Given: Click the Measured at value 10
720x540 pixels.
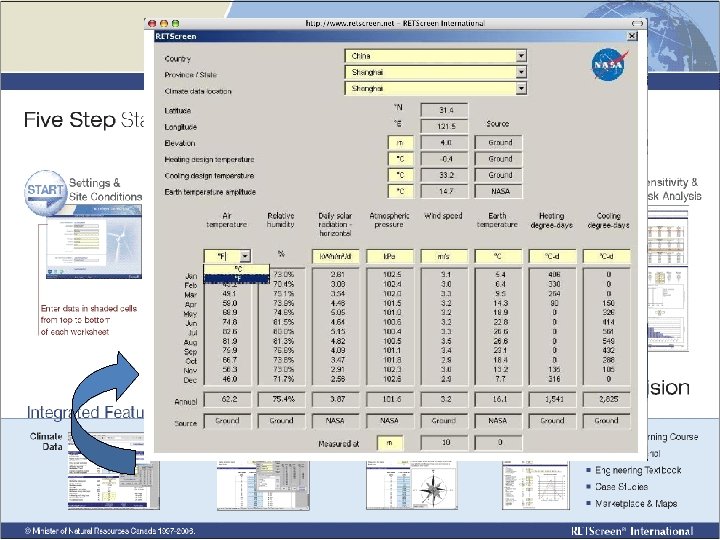Looking at the screenshot, I should click(x=444, y=443).
